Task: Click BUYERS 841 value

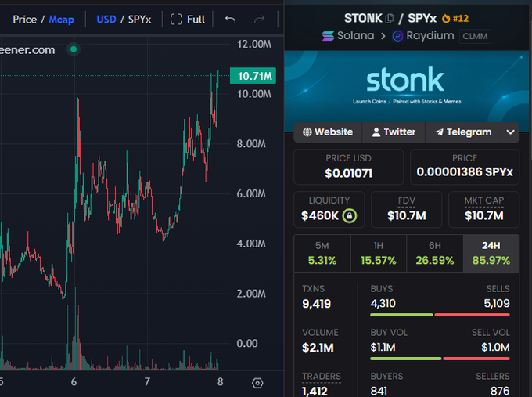Action: 379,391
